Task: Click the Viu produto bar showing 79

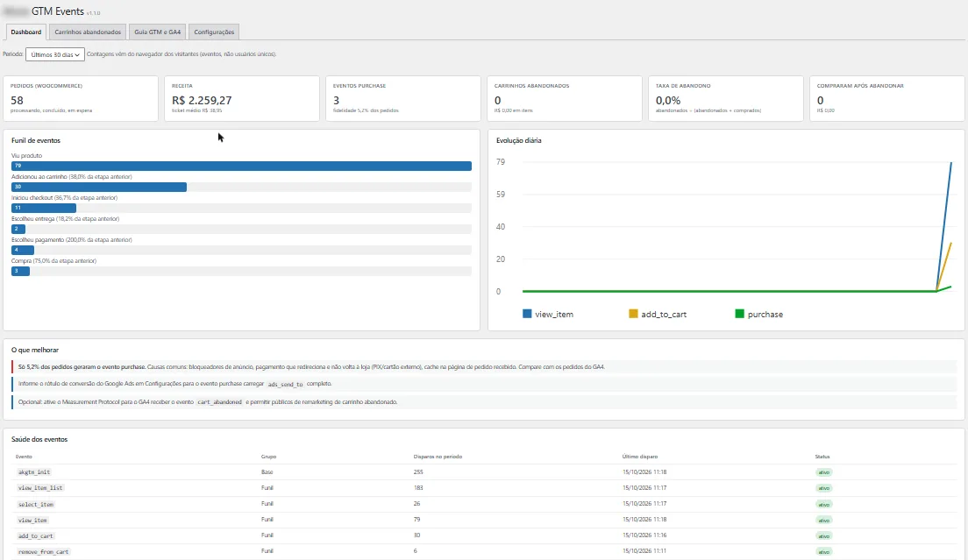Action: (x=241, y=166)
